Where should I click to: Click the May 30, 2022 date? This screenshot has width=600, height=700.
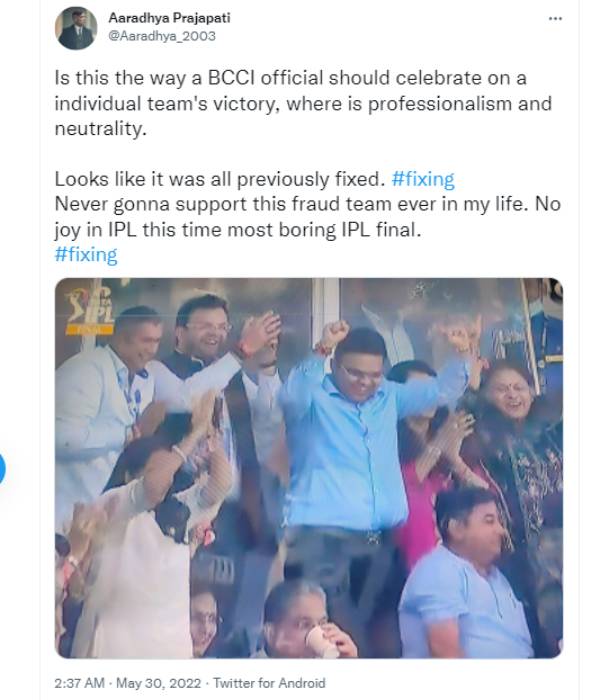coord(158,683)
